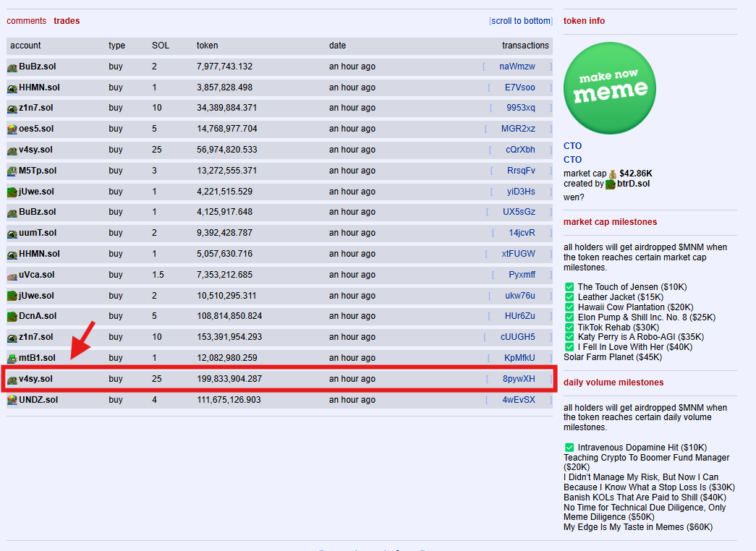Open the btrD.sol creator profile link
The height and width of the screenshot is (551, 756).
[x=634, y=184]
